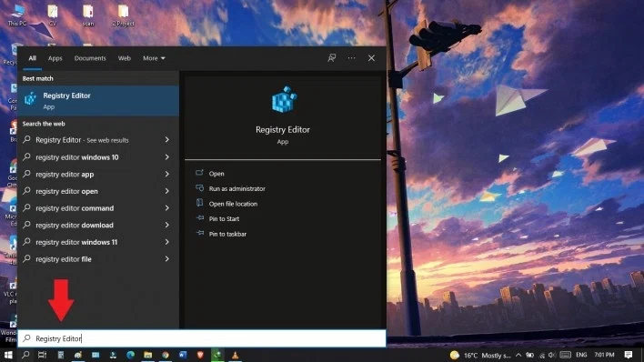Close the search panel with X
644x362 pixels.
tap(371, 58)
